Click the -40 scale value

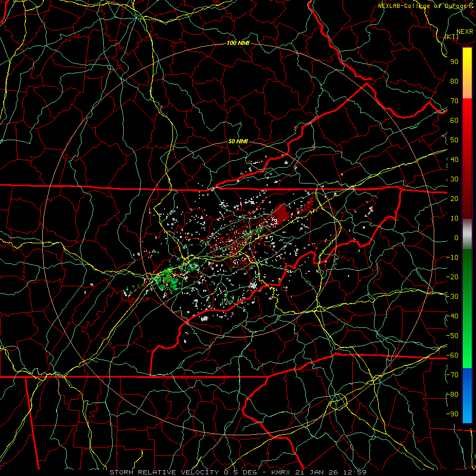point(452,316)
